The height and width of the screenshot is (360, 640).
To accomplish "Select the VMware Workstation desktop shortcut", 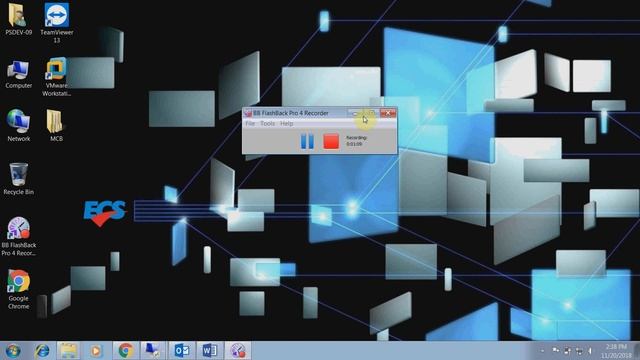I will coord(56,77).
